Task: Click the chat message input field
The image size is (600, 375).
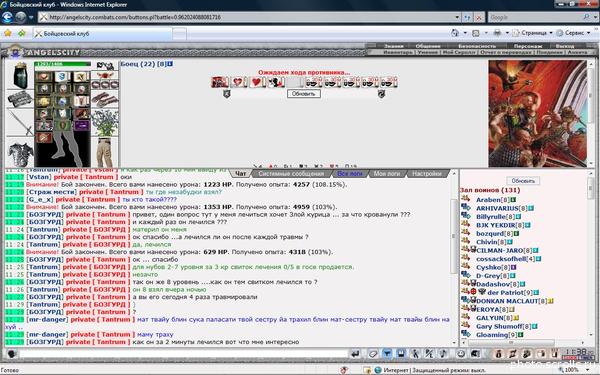Action: (183, 354)
